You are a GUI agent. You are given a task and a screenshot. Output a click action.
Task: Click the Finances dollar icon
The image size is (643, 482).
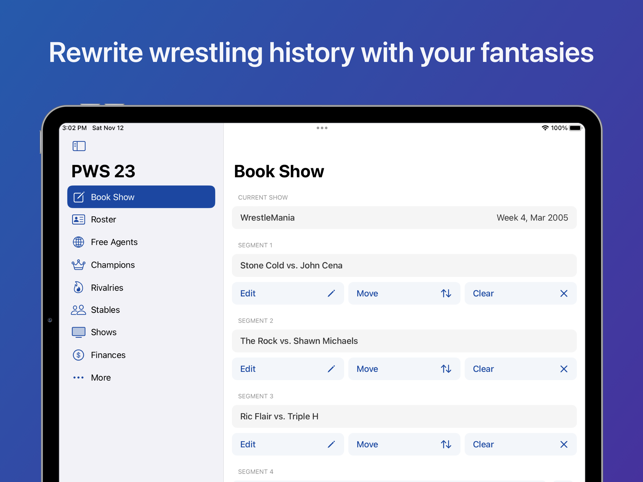pyautogui.click(x=78, y=355)
